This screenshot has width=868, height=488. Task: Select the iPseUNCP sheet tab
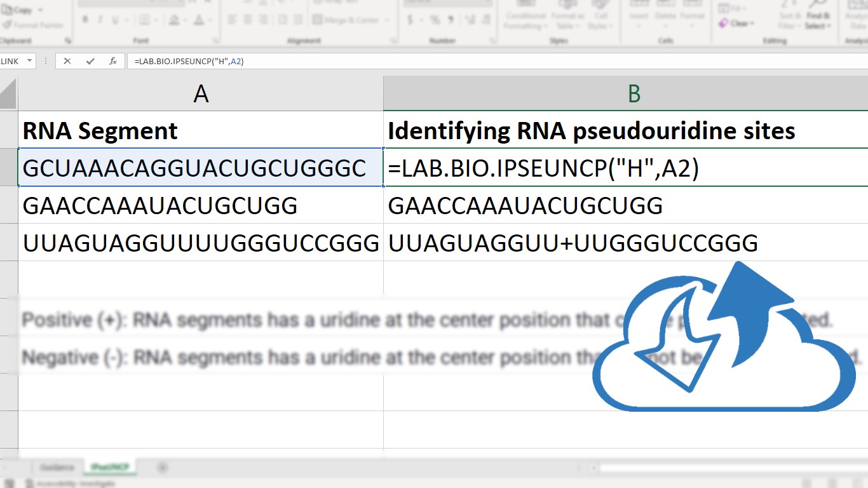(110, 468)
